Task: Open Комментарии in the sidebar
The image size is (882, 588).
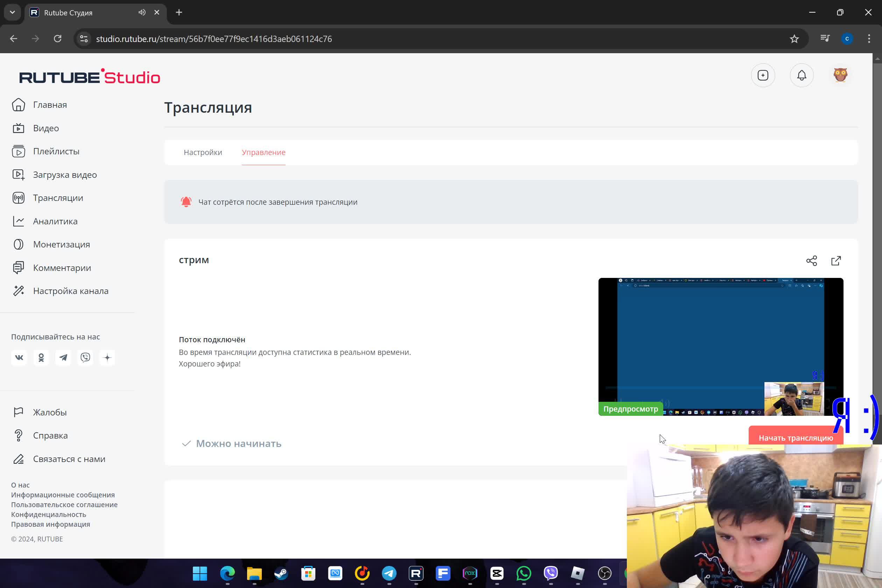Action: point(51,268)
